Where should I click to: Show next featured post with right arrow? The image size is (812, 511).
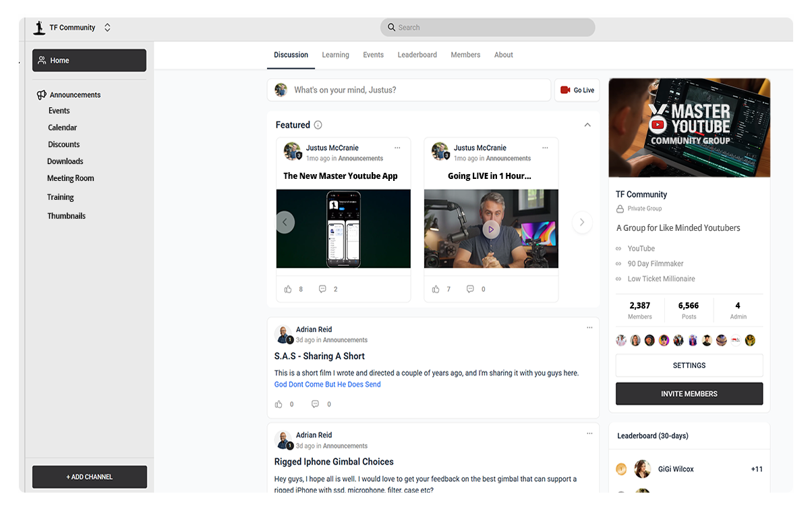(x=582, y=222)
